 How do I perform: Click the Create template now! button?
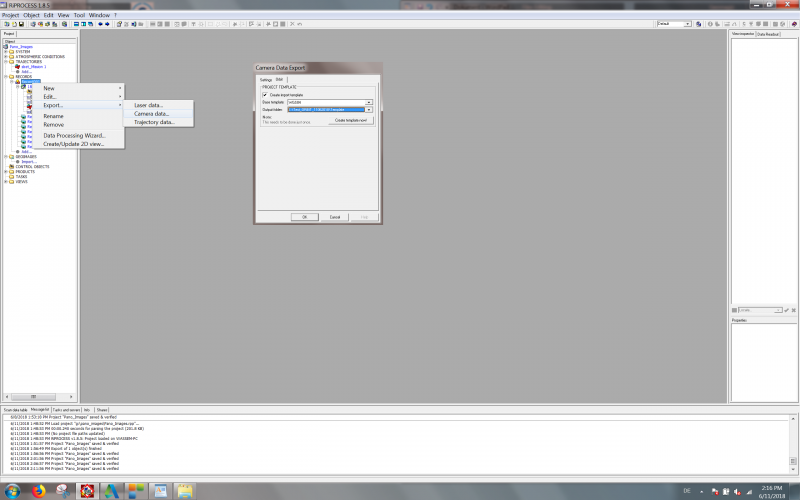tap(351, 120)
